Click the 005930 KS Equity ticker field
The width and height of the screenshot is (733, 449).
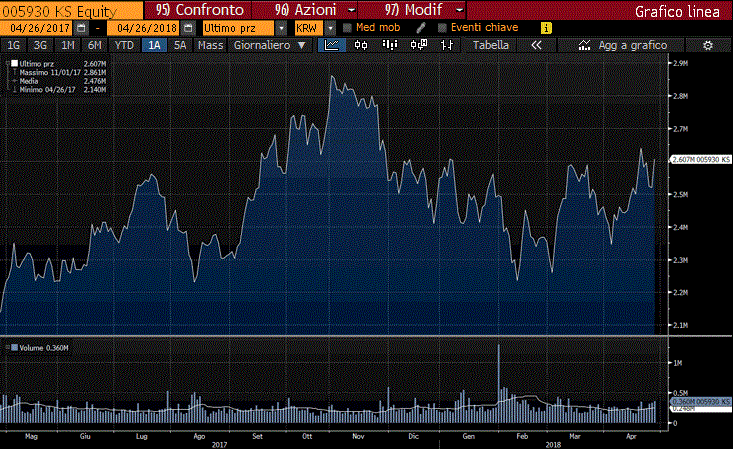71,11
